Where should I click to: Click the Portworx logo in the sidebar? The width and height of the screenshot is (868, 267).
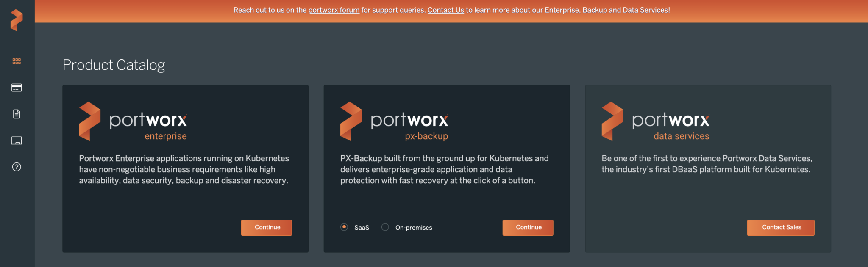(x=17, y=20)
